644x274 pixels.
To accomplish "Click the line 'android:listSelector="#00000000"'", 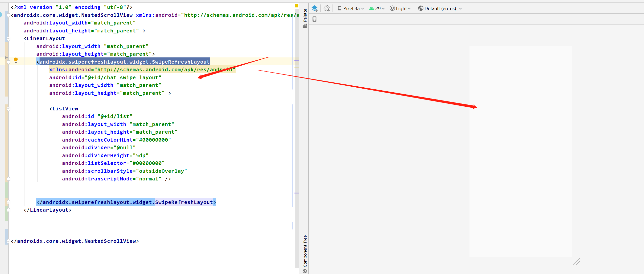I will pos(113,163).
